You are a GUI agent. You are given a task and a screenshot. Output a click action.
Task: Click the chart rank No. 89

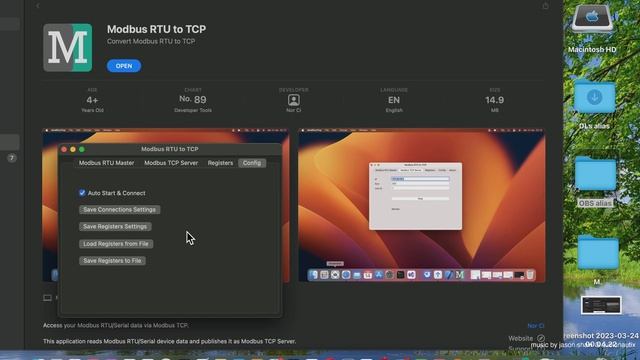[x=193, y=100]
